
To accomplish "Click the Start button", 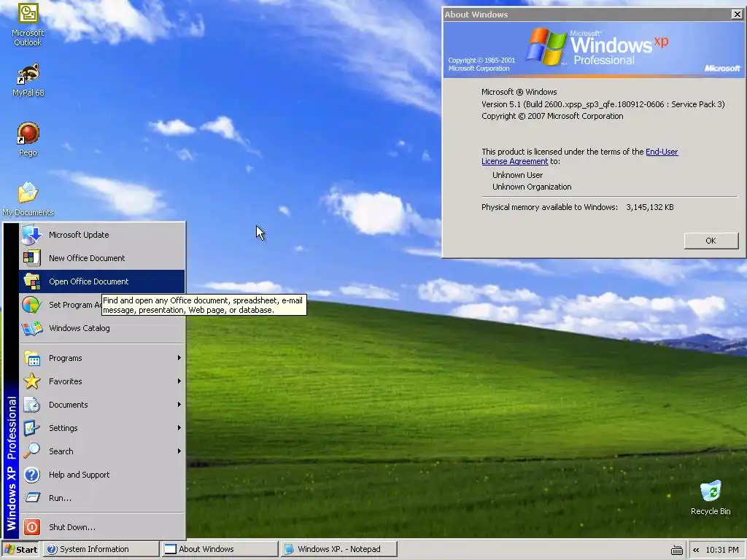I will click(20, 549).
